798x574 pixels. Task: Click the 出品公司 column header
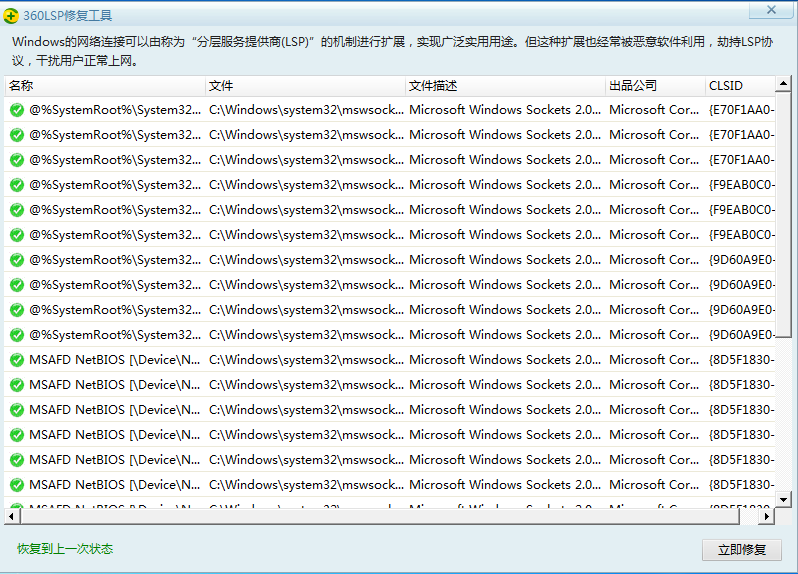click(655, 85)
